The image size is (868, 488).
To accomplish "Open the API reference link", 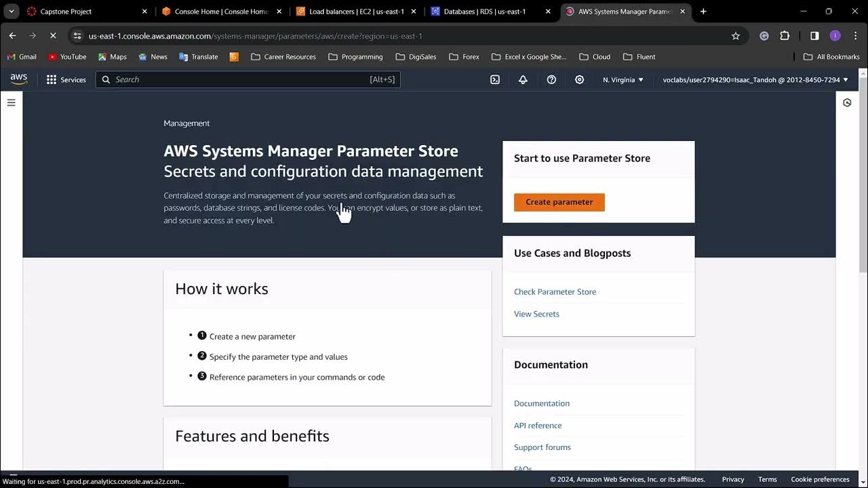I will click(x=538, y=426).
